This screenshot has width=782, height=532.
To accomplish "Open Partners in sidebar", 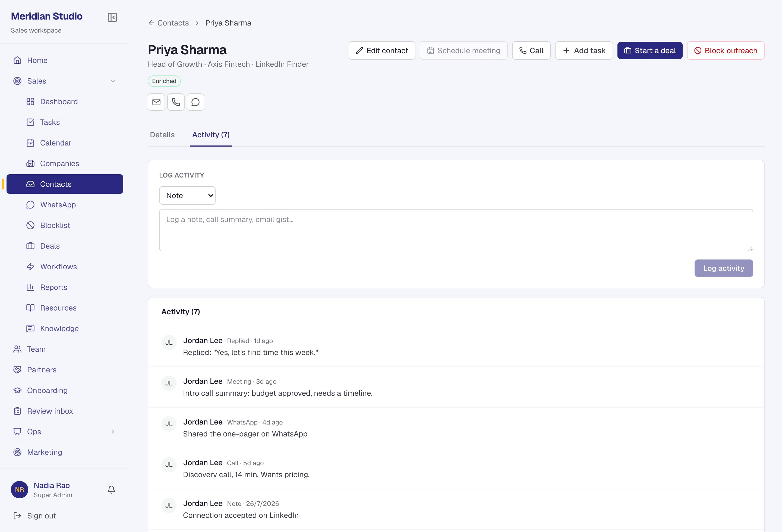I will coord(65,370).
